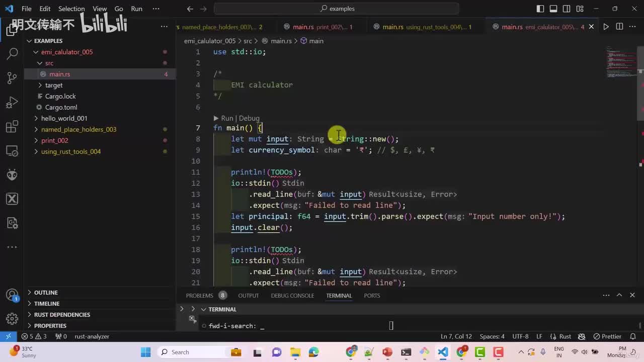Image resolution: width=644 pixels, height=362 pixels.
Task: Switch to the DEBUG CONSOLE tab
Action: (x=292, y=296)
